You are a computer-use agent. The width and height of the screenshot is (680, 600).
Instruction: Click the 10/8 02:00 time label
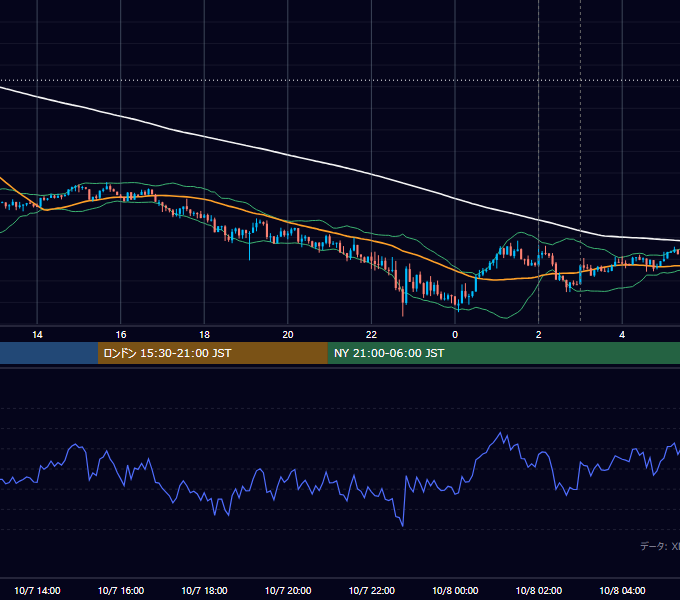(x=539, y=590)
